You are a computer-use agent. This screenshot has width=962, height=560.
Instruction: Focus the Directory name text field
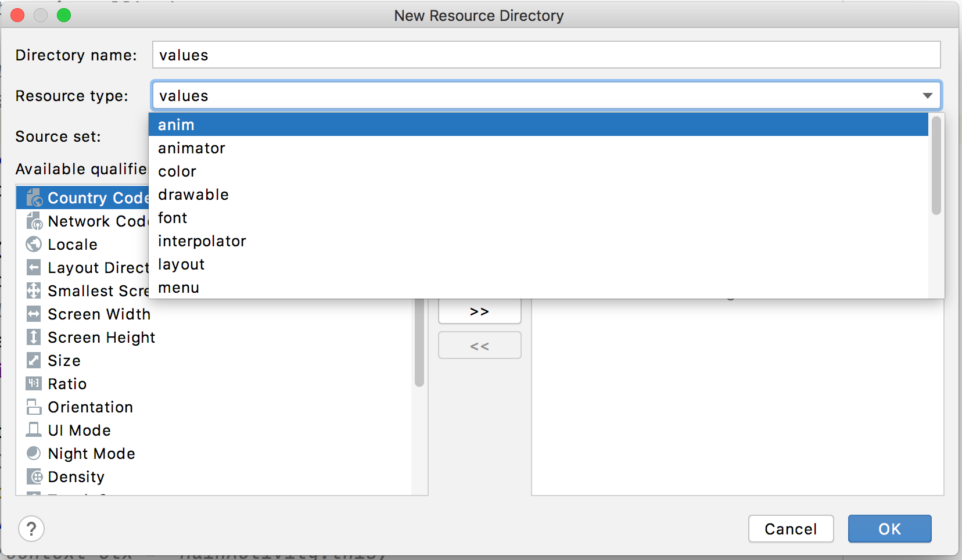[546, 55]
